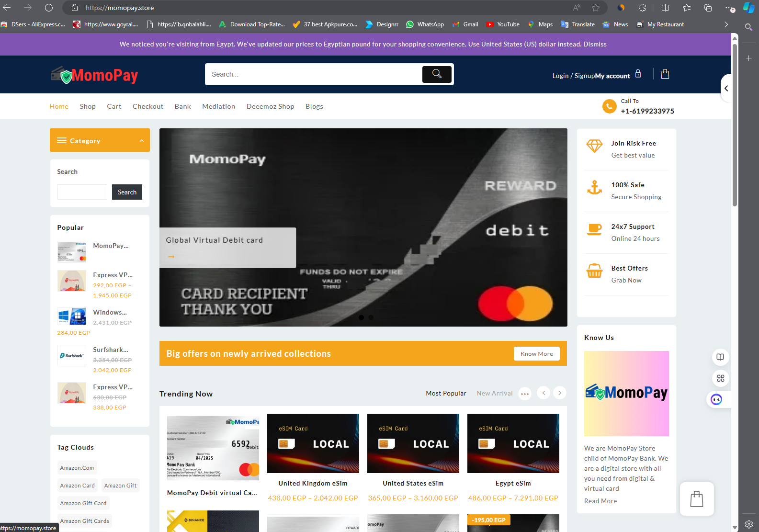This screenshot has height=532, width=759.
Task: Open Read More link under Know Us
Action: (600, 501)
